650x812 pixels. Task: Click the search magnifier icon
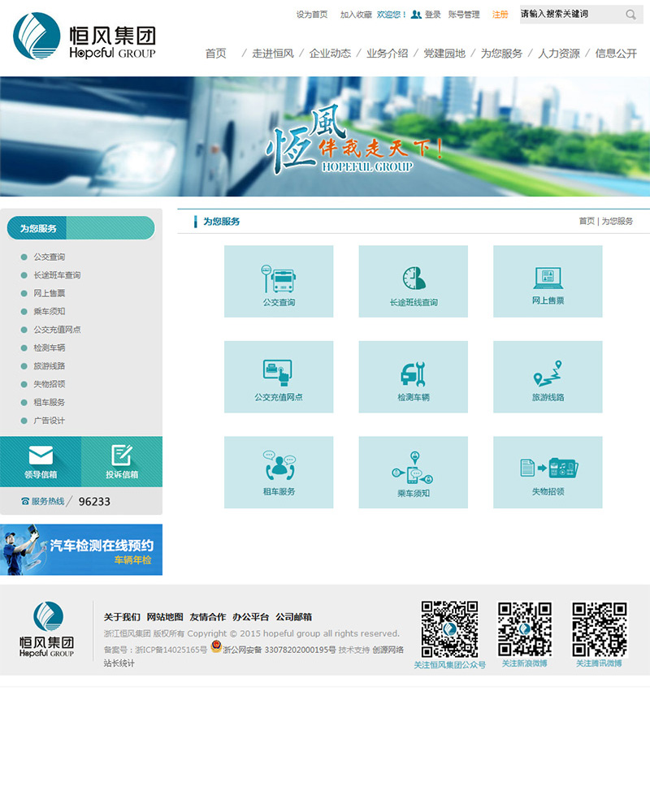click(x=631, y=15)
